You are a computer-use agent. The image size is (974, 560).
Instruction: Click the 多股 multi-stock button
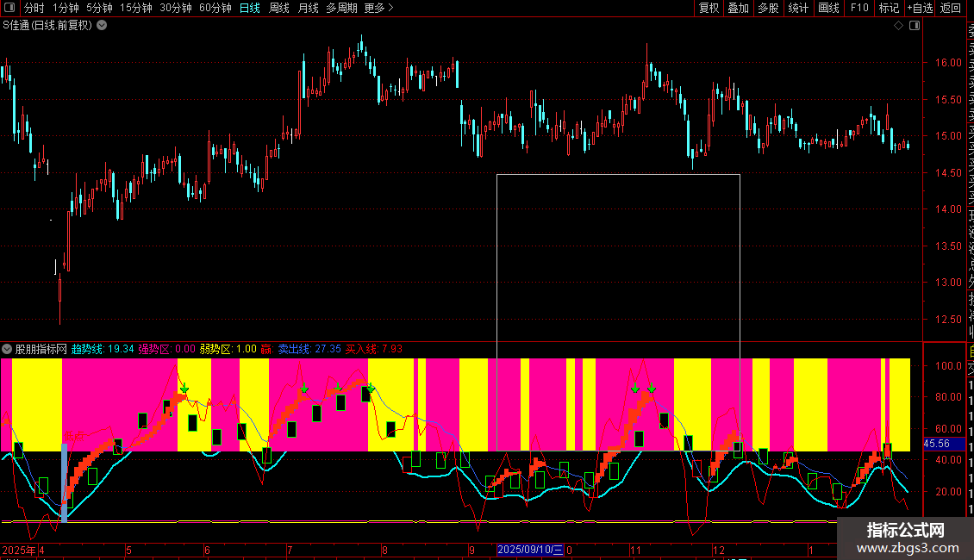coord(768,8)
